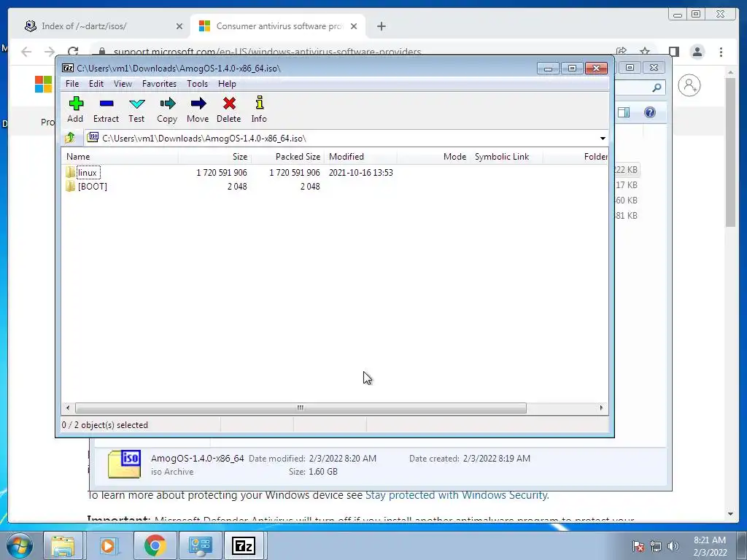Viewport: 747px width, 560px height.
Task: Open the View menu
Action: tap(123, 84)
